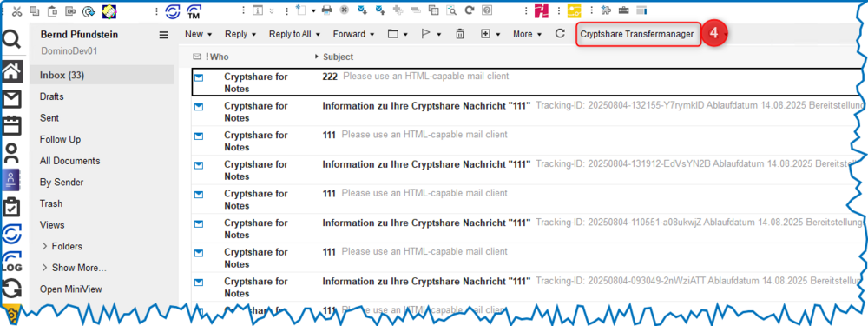Click the trash delete icon in action bar
Image resolution: width=868 pixels, height=326 pixels.
coord(459,35)
